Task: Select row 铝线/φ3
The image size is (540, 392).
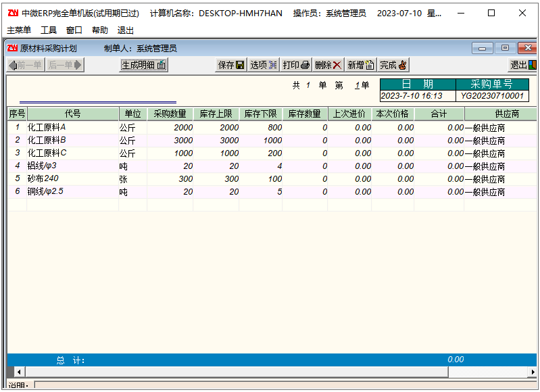Action: [x=272, y=166]
